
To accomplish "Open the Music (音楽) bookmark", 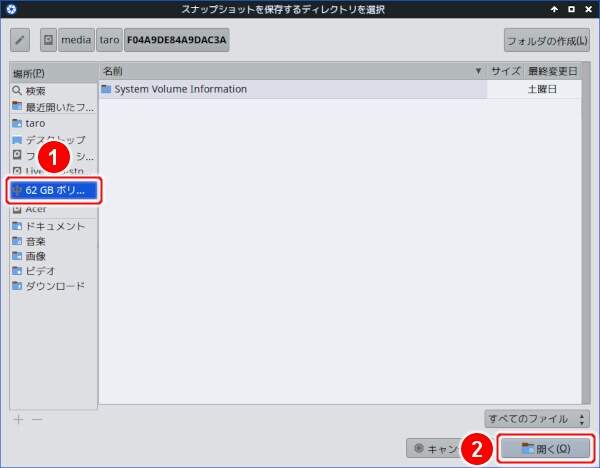I will click(x=36, y=241).
